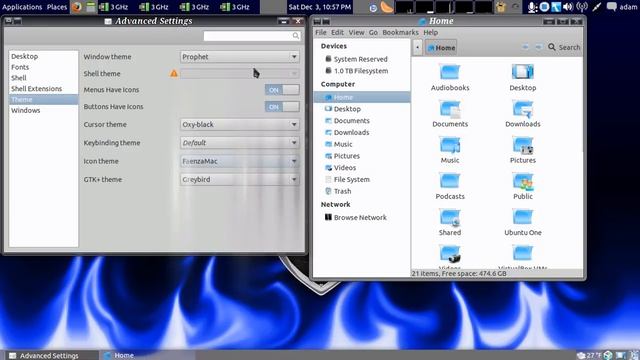Click the adam user menu

coord(628,7)
